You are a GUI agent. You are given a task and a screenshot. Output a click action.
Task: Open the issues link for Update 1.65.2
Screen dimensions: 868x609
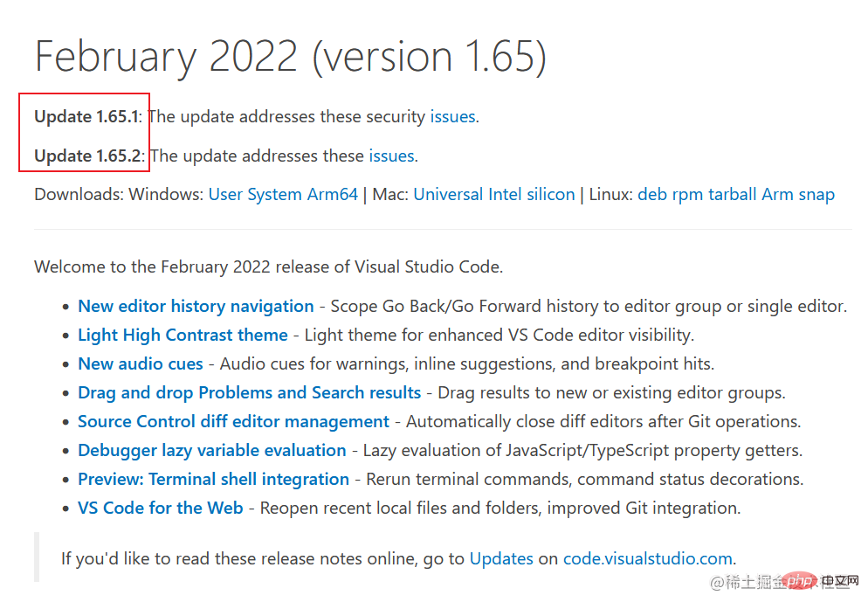[x=391, y=156]
